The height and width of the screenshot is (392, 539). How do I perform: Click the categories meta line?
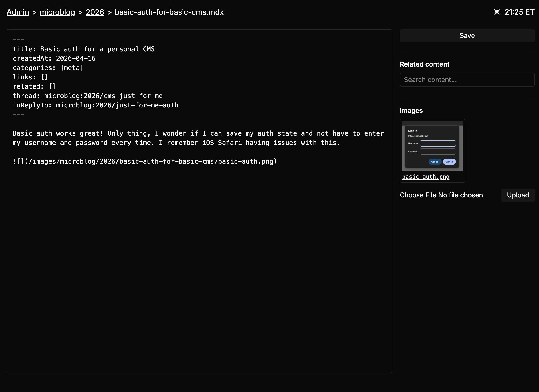point(48,68)
